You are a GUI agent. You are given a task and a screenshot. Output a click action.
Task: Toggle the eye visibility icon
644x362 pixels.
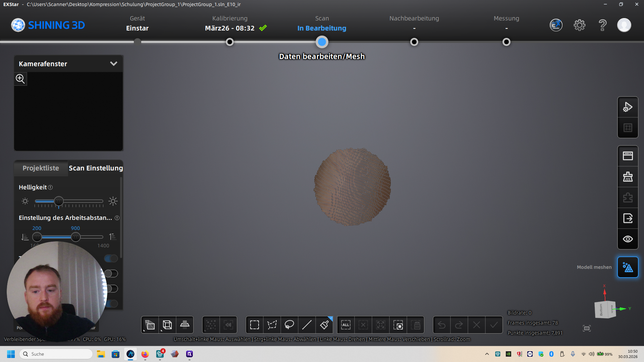tap(628, 239)
